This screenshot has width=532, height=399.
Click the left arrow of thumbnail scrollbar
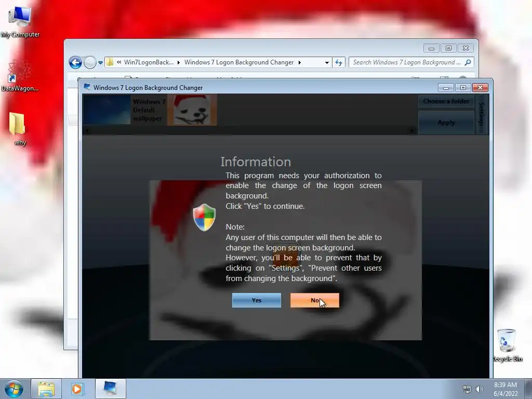pyautogui.click(x=87, y=130)
